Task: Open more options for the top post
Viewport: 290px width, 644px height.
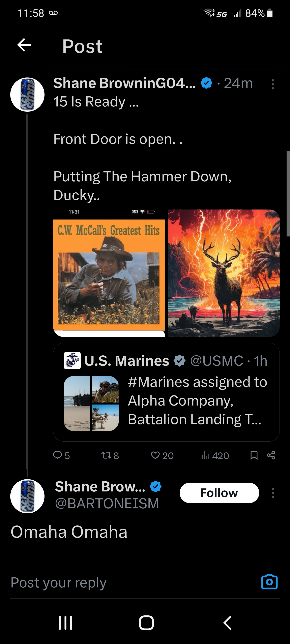Action: tap(273, 85)
